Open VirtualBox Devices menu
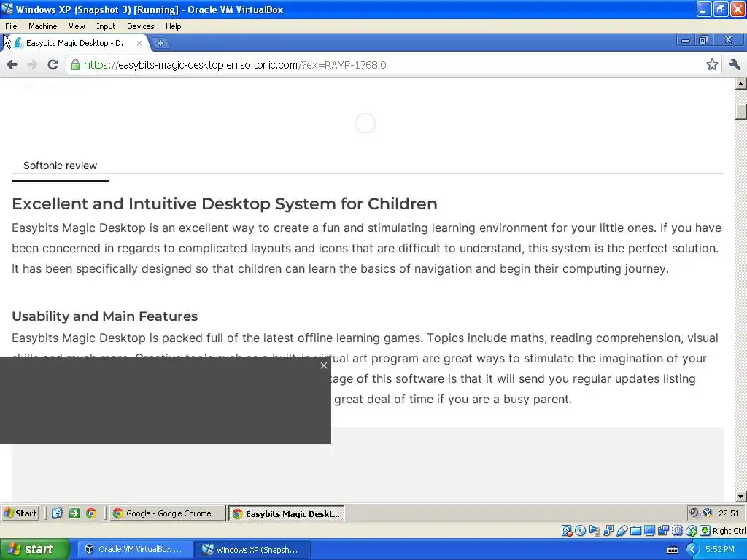Viewport: 747px width, 560px height. 141,26
